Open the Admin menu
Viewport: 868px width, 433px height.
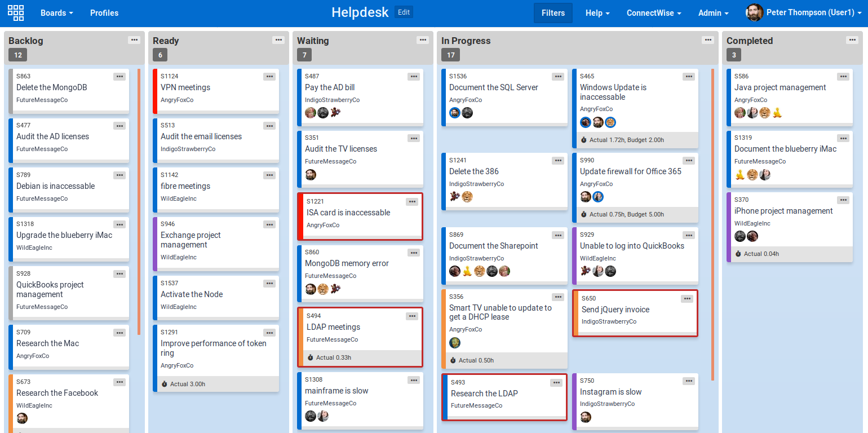[712, 12]
